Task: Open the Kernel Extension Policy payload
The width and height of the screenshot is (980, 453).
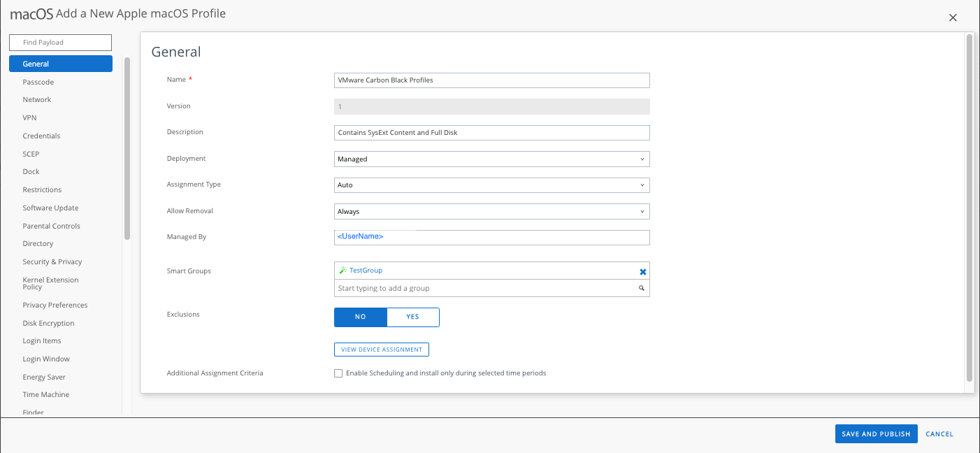Action: 50,283
